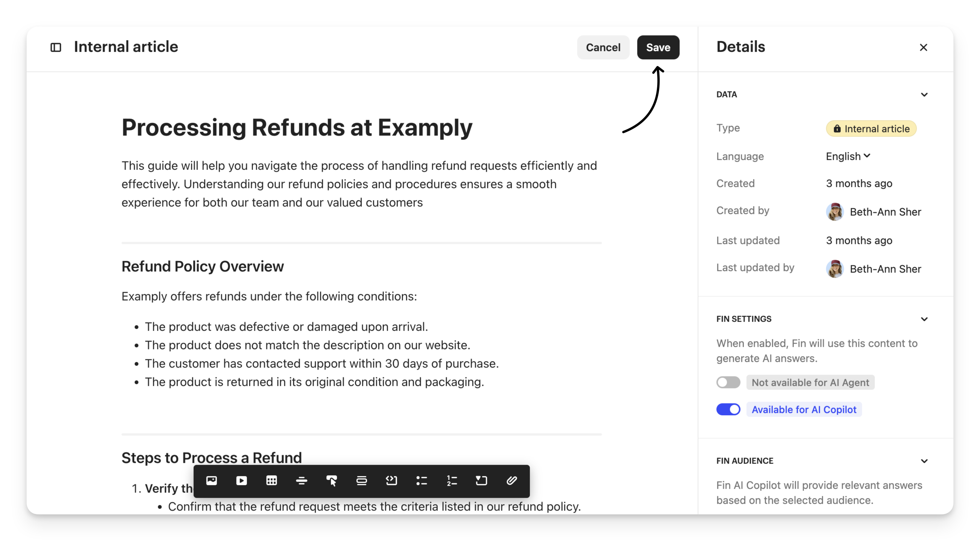980x541 pixels.
Task: Insert a table from the toolbar
Action: pyautogui.click(x=271, y=481)
